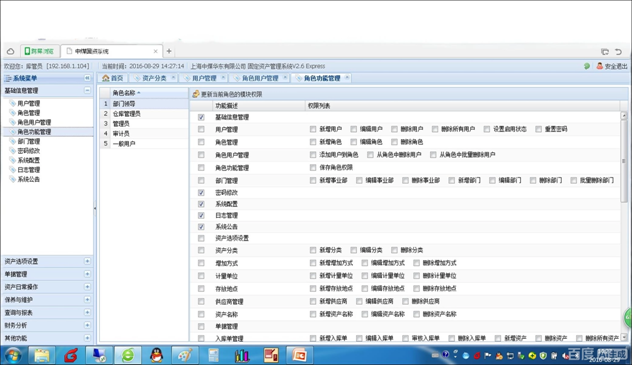The image size is (633, 366).
Task: Open the calculator icon in taskbar
Action: [214, 356]
